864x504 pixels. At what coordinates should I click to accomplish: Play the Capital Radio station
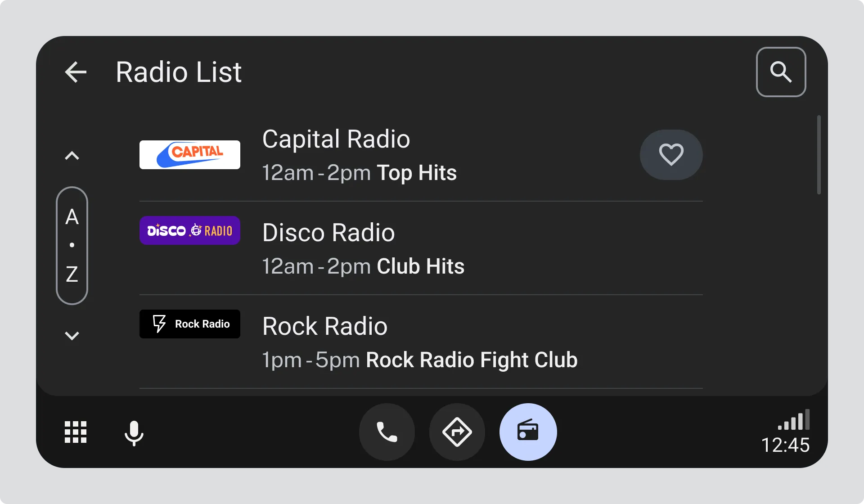[x=360, y=155]
